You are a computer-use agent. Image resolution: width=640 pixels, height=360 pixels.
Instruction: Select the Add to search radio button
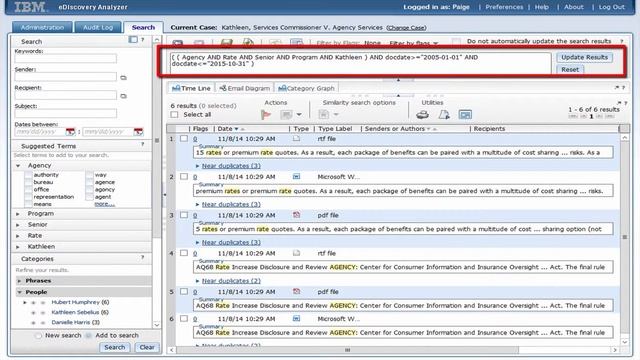(88, 336)
